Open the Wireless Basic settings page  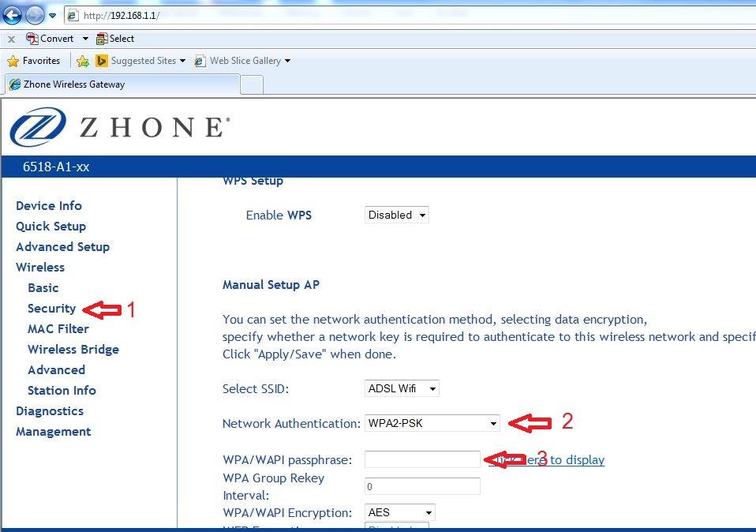pos(43,288)
